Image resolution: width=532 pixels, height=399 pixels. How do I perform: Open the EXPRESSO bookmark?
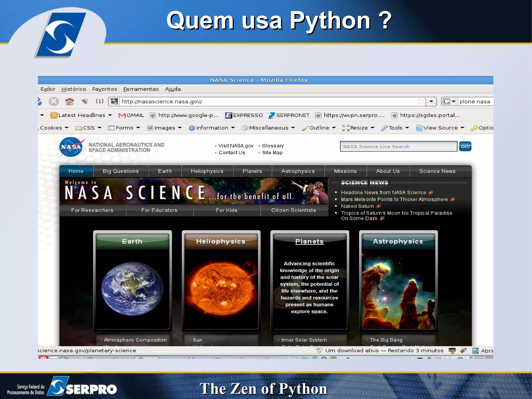244,115
